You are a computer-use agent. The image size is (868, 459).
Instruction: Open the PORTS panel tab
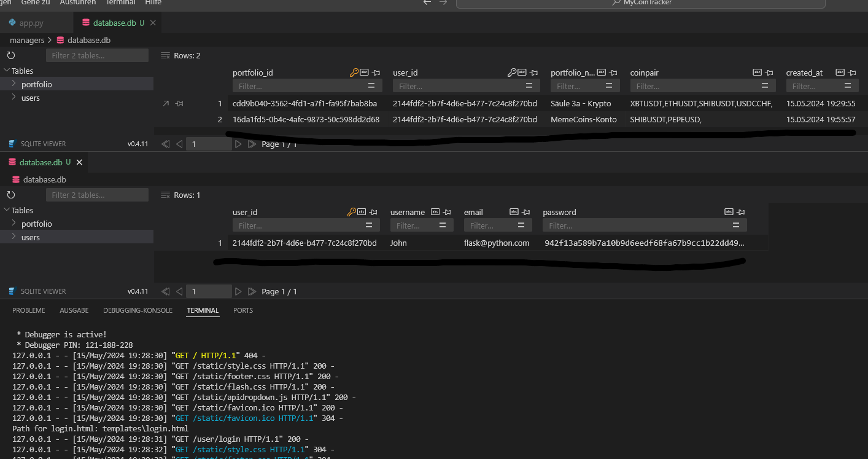[243, 310]
